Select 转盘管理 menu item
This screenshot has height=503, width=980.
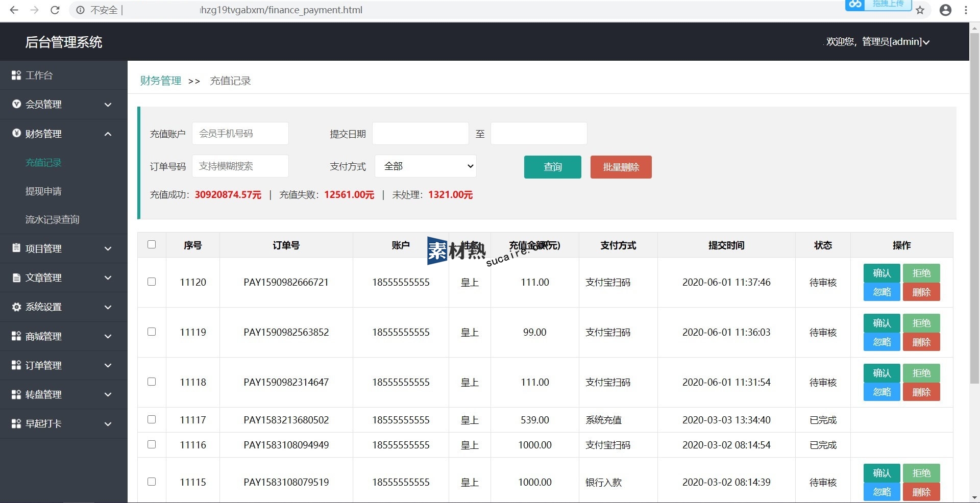pyautogui.click(x=64, y=394)
